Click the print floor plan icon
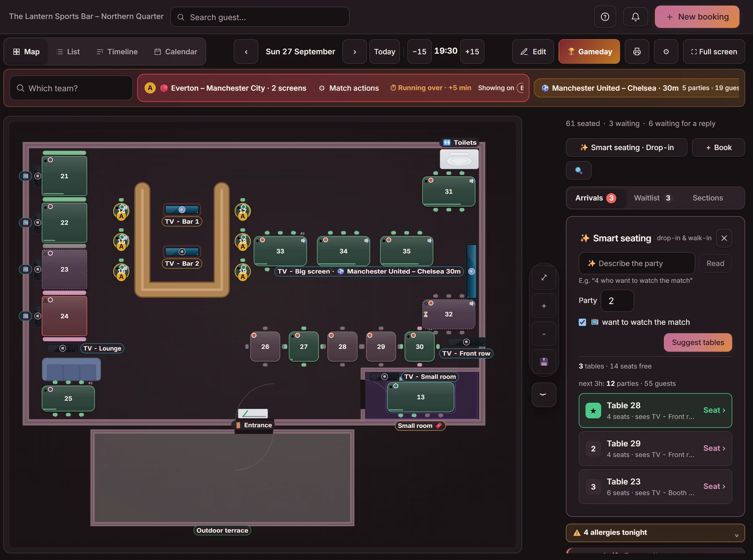This screenshot has height=560, width=753. click(637, 51)
